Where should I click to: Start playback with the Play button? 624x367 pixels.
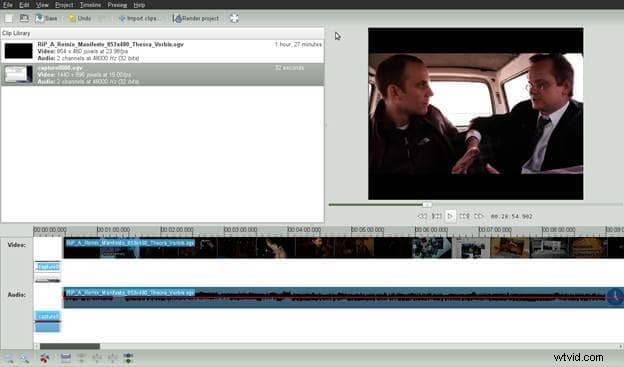pos(450,216)
